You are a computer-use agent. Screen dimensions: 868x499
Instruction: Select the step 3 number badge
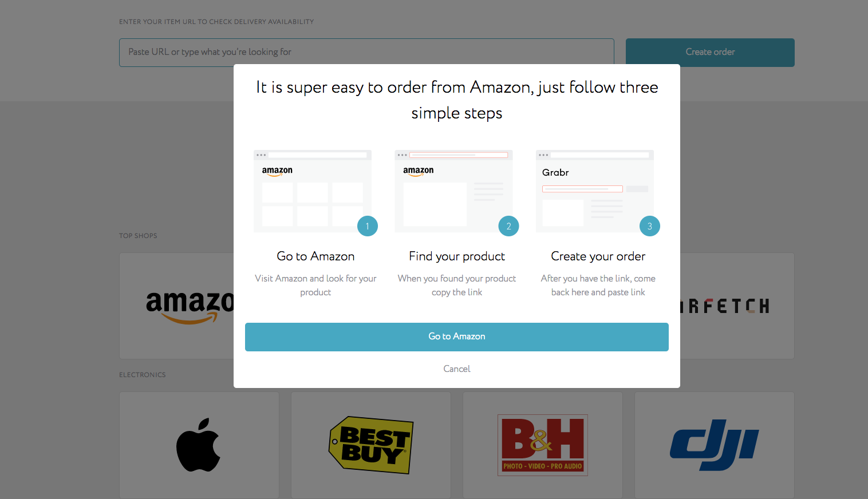[650, 226]
